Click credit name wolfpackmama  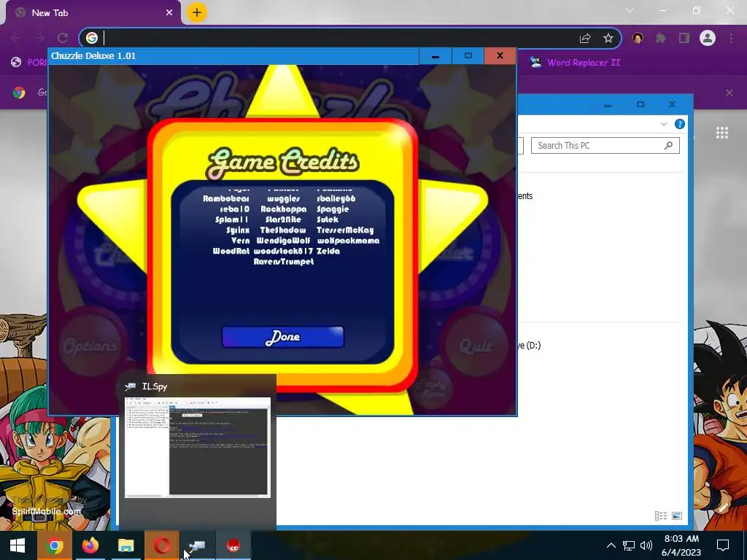coord(348,241)
